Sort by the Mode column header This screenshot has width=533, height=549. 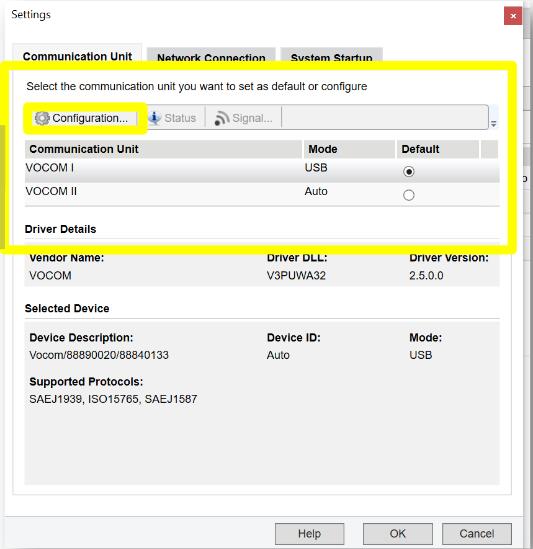coord(349,150)
